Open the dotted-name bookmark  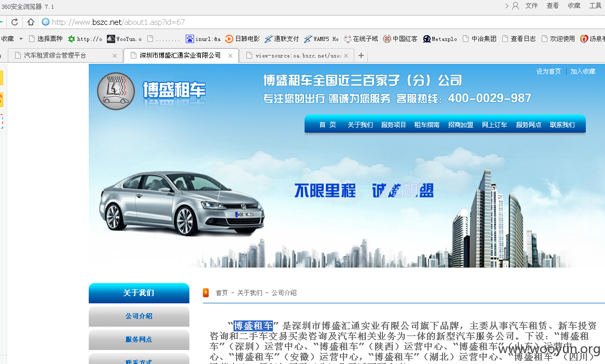(163, 39)
